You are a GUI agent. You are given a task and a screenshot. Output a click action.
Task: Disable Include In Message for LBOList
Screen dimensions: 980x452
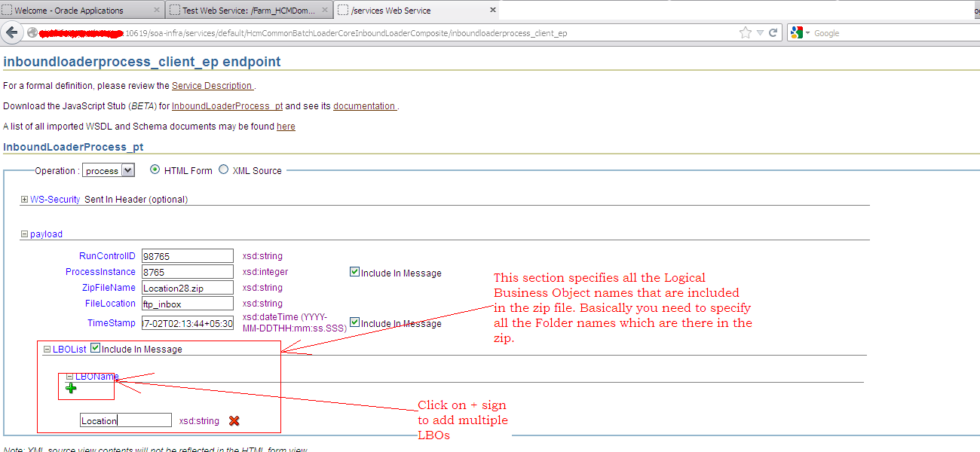pyautogui.click(x=95, y=347)
